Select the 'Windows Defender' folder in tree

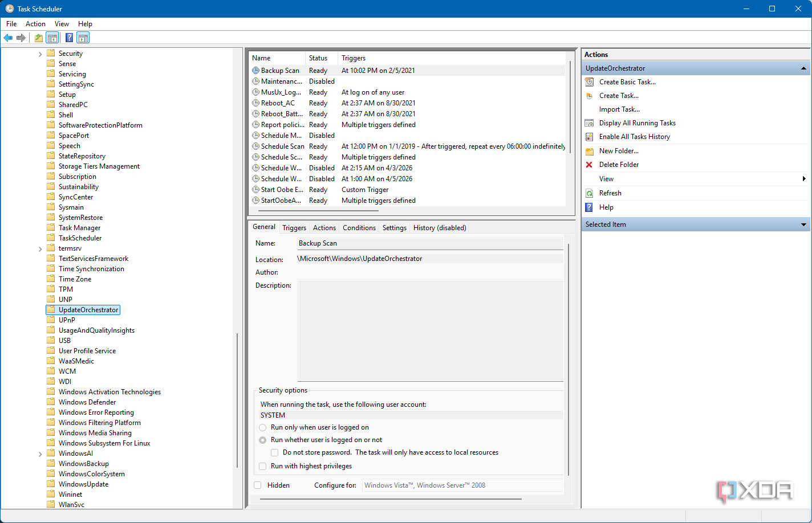pos(87,402)
